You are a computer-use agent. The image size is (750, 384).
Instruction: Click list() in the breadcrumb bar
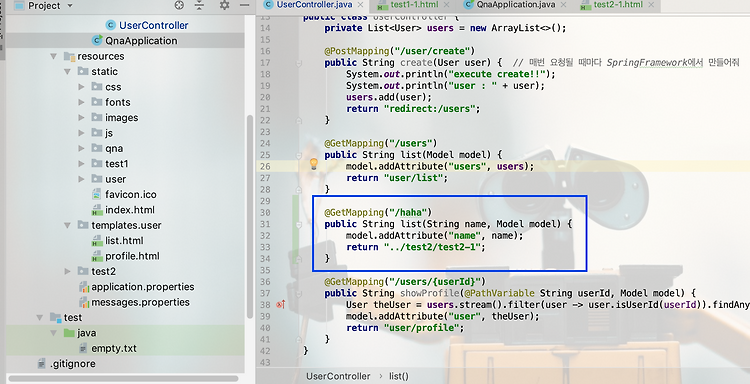398,376
